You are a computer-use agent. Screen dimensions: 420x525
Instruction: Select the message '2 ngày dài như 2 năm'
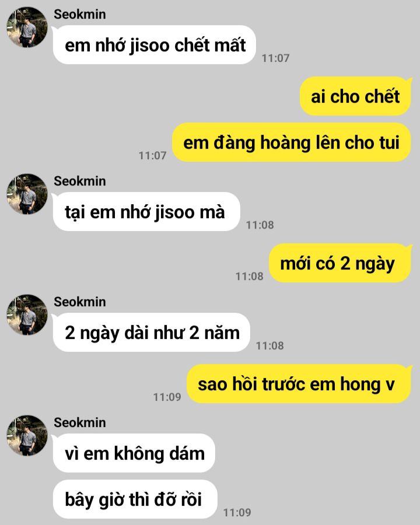[152, 332]
